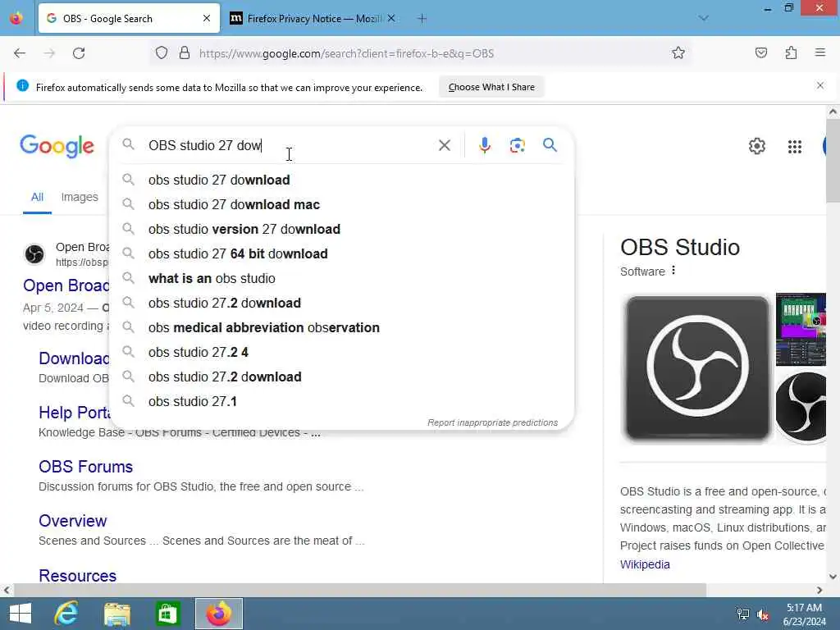Image resolution: width=840 pixels, height=630 pixels.
Task: Open the Windows Start button
Action: pyautogui.click(x=21, y=614)
